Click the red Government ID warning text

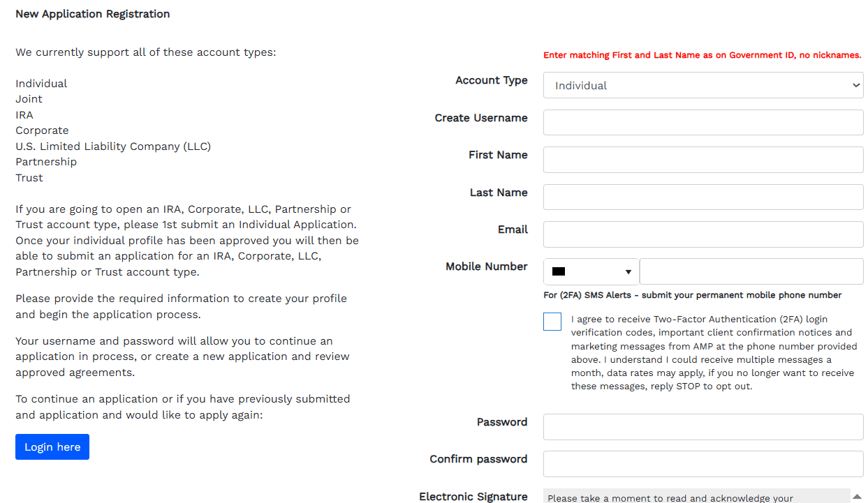coord(703,55)
